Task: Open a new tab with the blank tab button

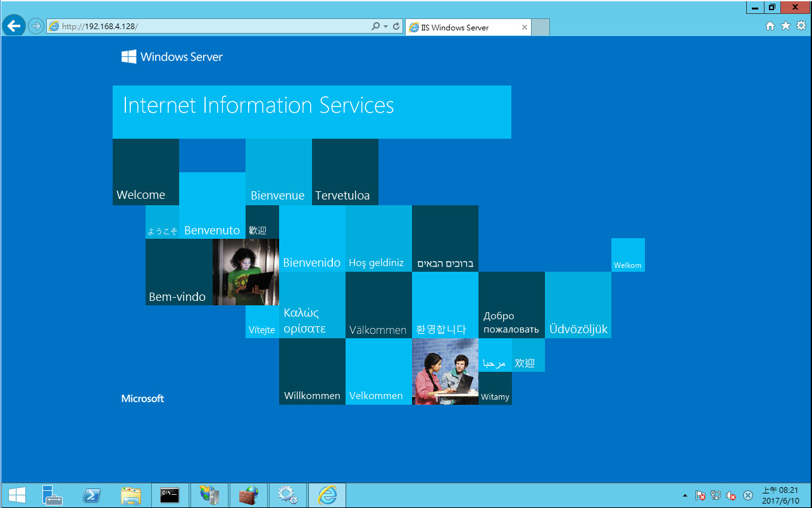Action: 540,27
